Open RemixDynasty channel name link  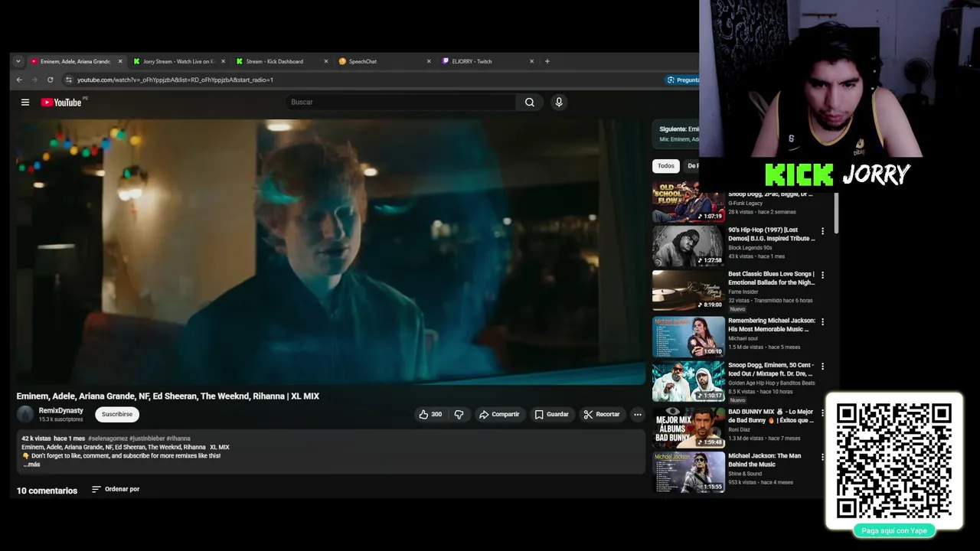pyautogui.click(x=61, y=410)
